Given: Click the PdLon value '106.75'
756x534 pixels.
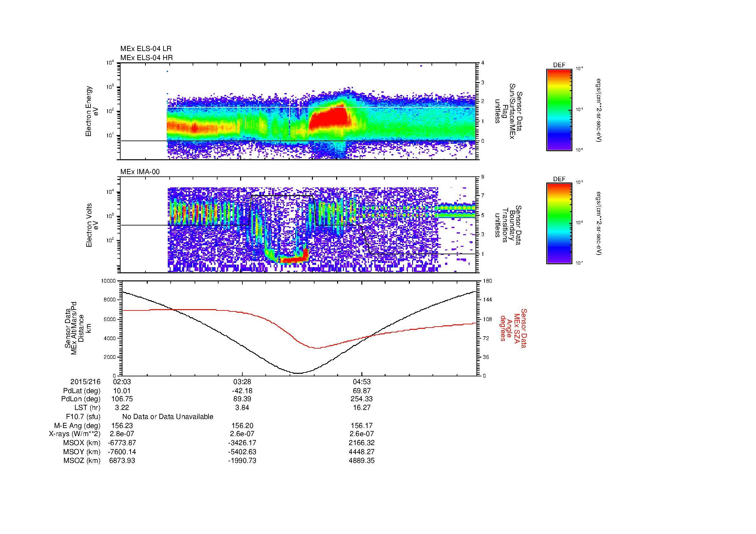Looking at the screenshot, I should click(x=122, y=399).
